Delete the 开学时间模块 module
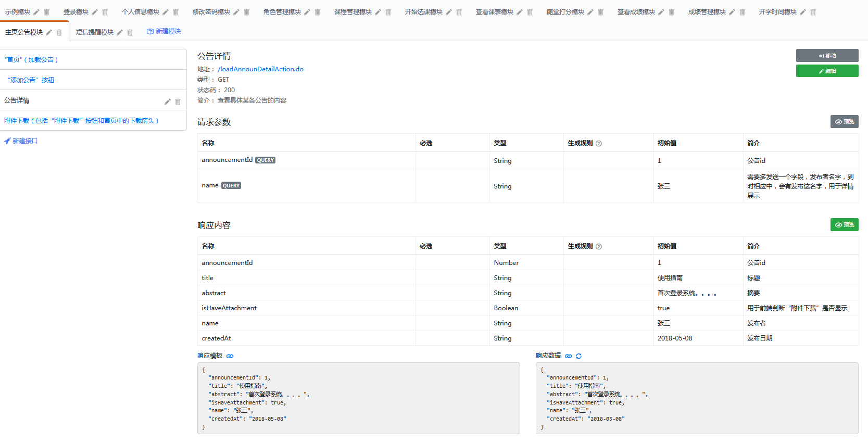Screen dimensions: 868x443 point(813,12)
